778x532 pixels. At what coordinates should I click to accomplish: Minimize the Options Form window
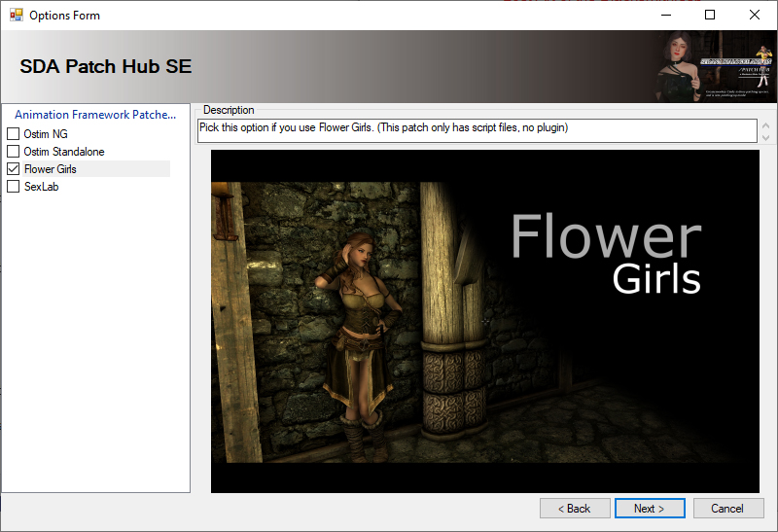(666, 15)
